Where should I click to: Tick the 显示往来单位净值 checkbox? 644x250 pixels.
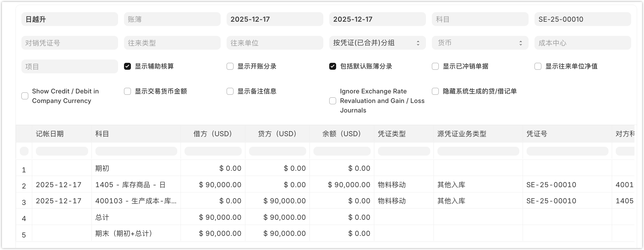538,66
